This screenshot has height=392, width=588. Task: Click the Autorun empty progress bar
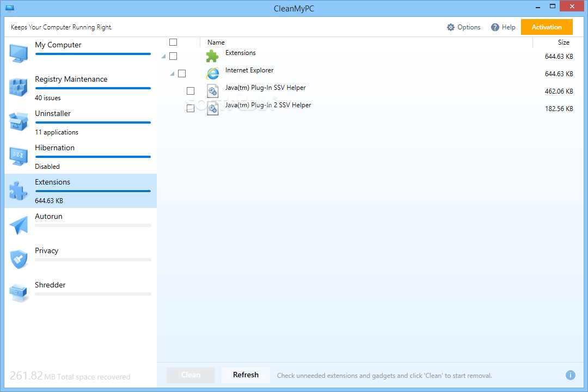click(93, 225)
